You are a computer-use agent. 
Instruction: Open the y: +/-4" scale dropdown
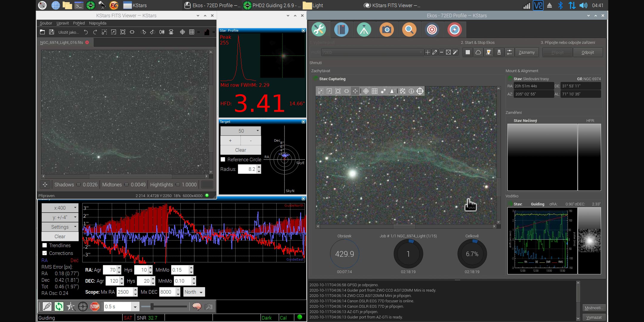pos(60,217)
